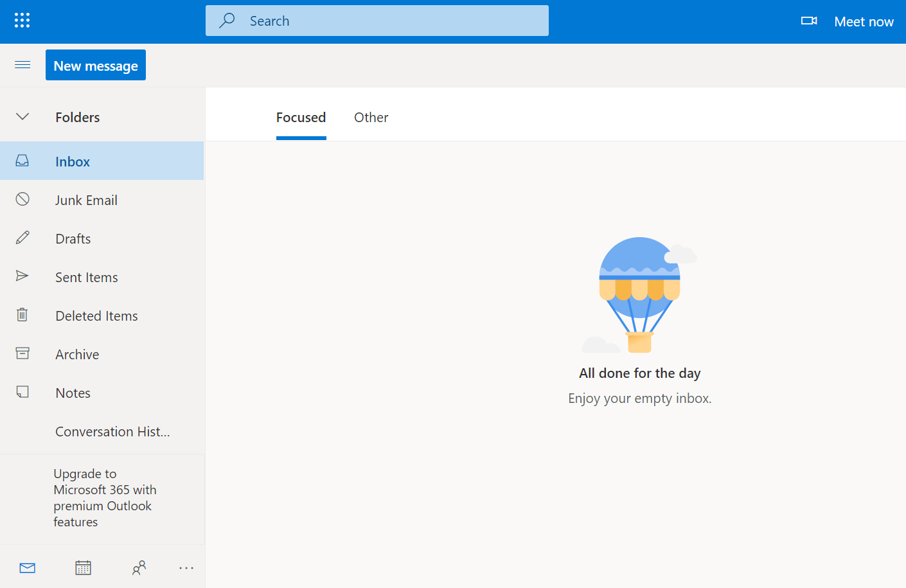Open the People view icon
Viewport: 906px width, 588px height.
pos(139,567)
